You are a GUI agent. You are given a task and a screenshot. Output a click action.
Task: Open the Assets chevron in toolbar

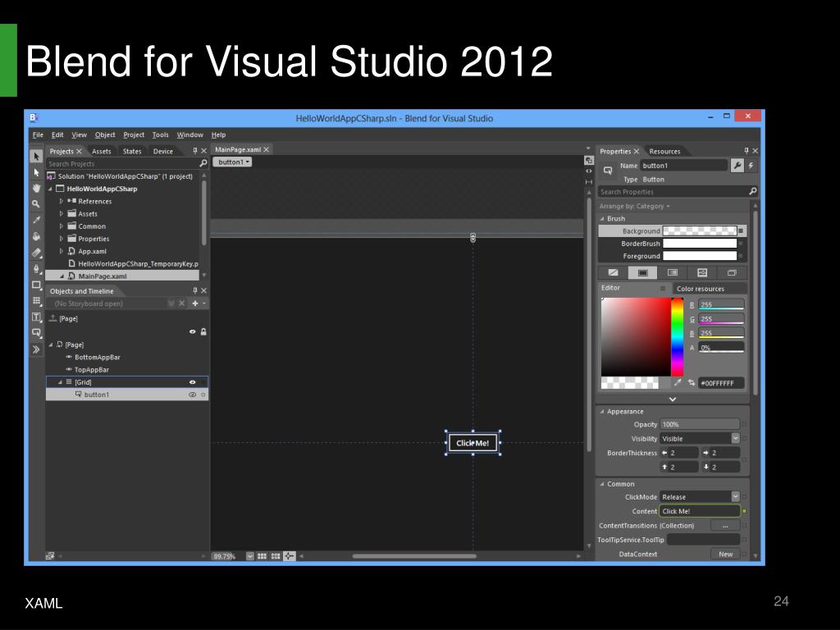click(x=36, y=349)
